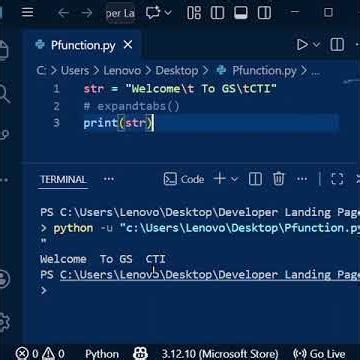Close the Pfunction.py tab

tap(128, 45)
